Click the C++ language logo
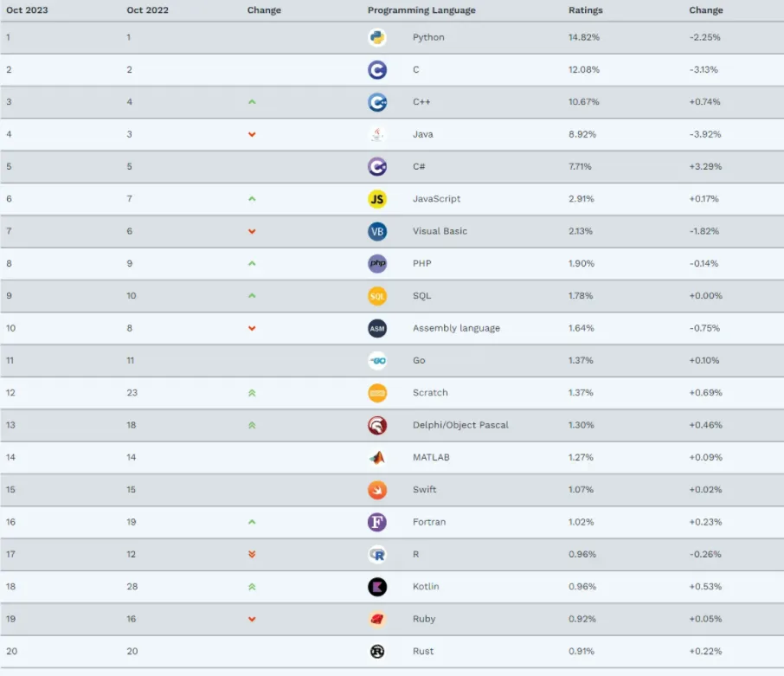 376,102
